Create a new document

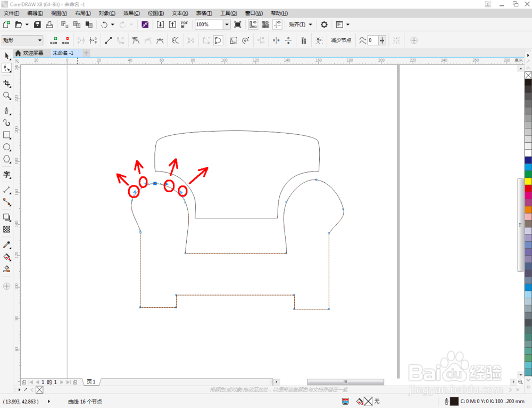6,25
